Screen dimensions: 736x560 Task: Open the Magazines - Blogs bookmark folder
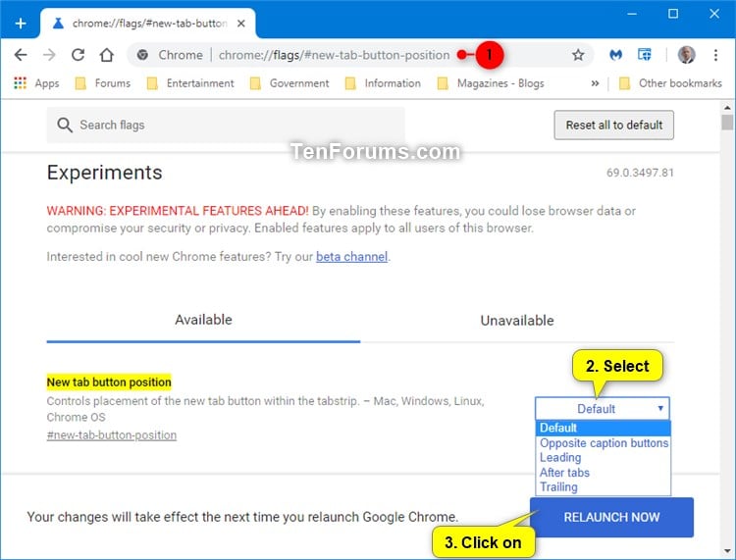(x=491, y=83)
